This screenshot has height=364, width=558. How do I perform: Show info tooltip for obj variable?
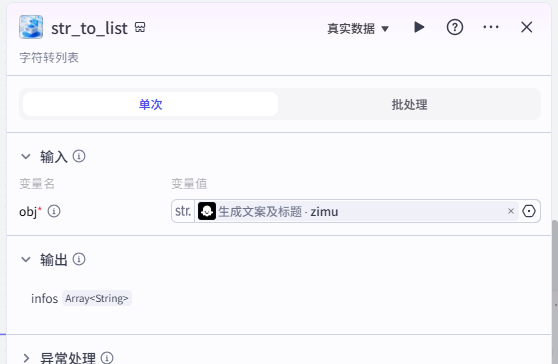pyautogui.click(x=54, y=211)
